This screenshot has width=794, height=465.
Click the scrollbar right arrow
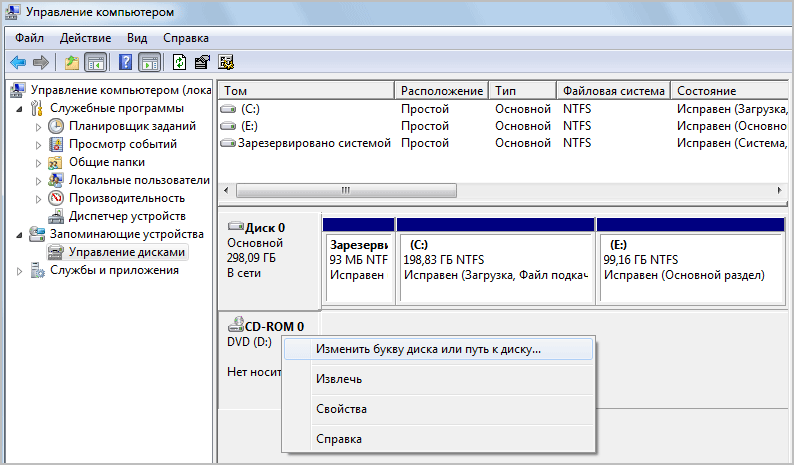[x=779, y=190]
